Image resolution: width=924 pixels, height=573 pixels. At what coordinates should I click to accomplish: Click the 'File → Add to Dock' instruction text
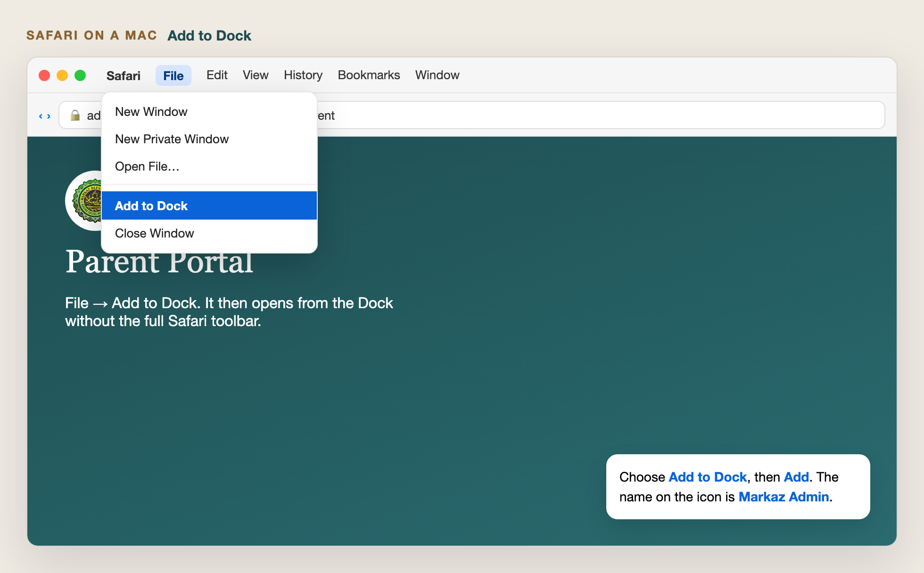pos(229,312)
